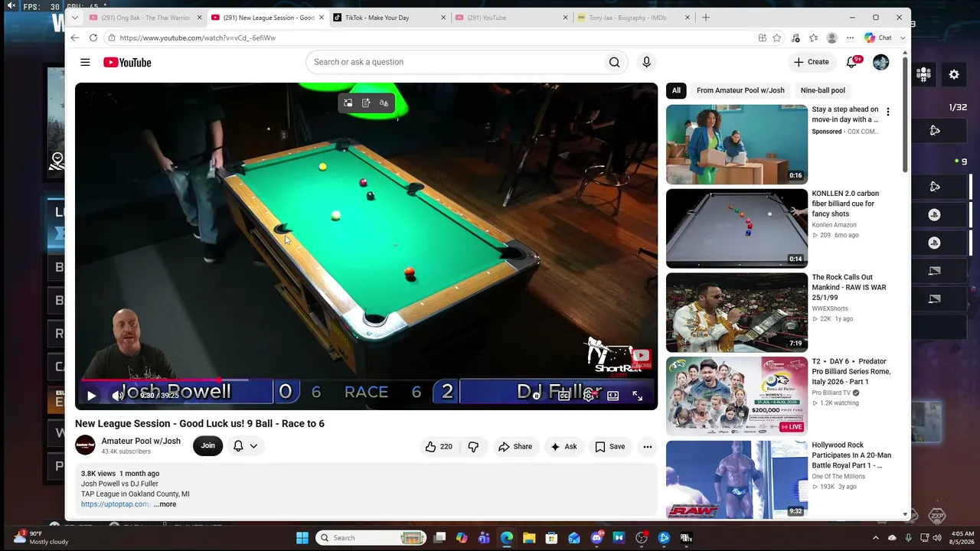Screen dimensions: 980x551
Task: Toggle closed captions on the video
Action: 564,396
